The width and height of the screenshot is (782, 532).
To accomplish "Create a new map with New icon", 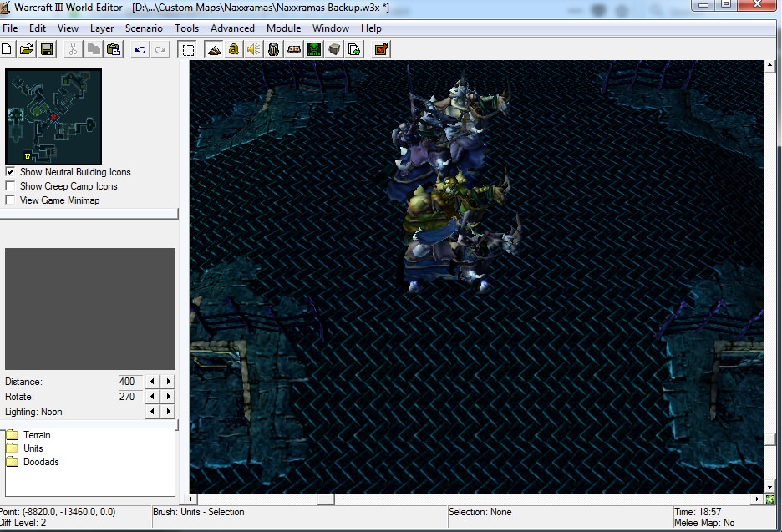I will pos(7,49).
